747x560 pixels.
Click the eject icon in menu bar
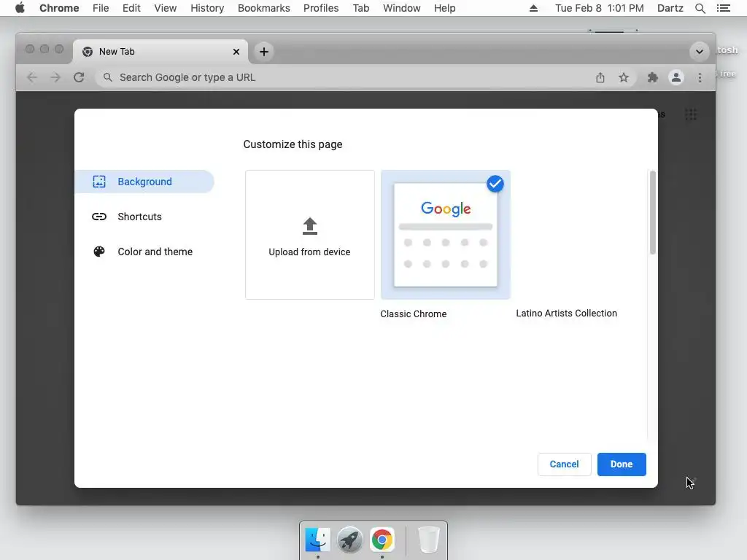[533, 8]
